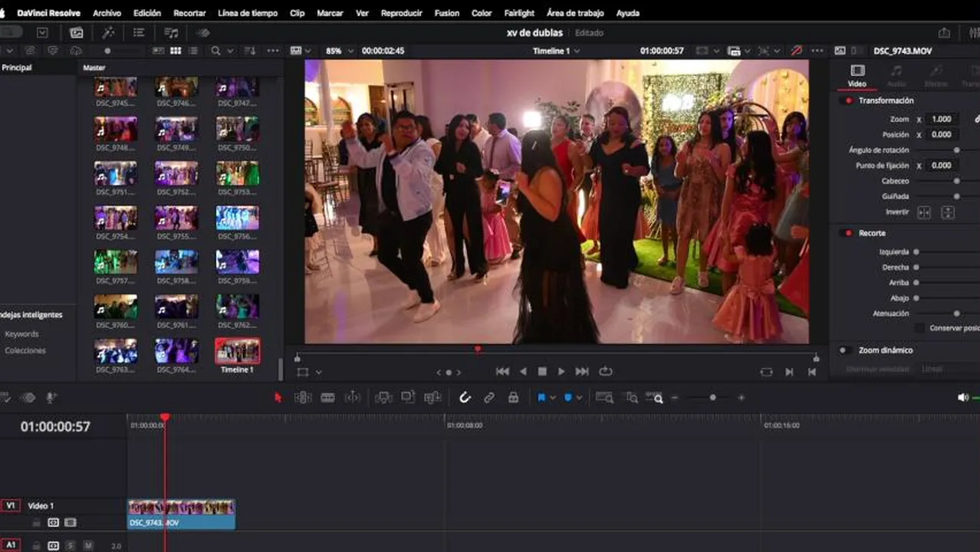980x552 pixels.
Task: Open the Fusion menu
Action: click(x=446, y=13)
